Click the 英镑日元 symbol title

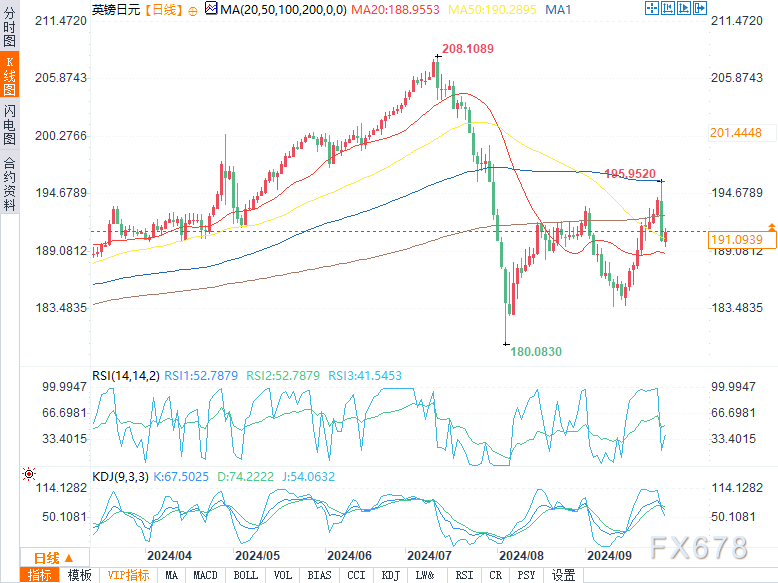[x=116, y=9]
